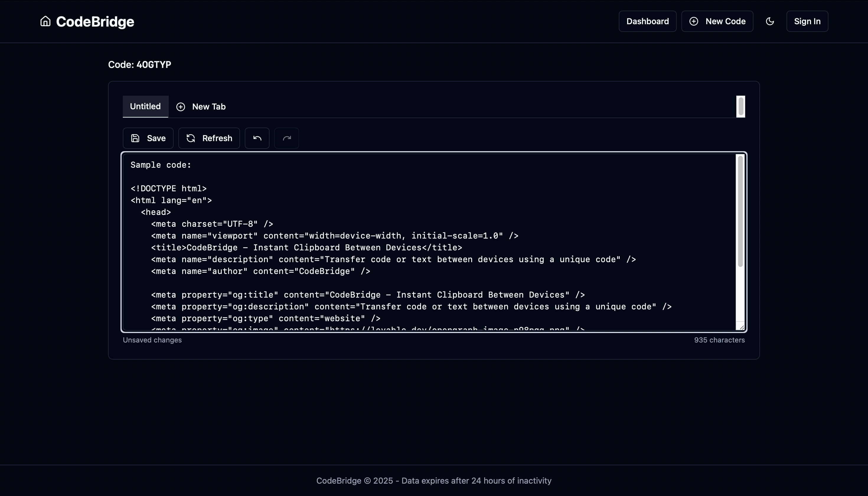Toggle dark mode with moon icon
Viewport: 868px width, 496px height.
click(770, 21)
